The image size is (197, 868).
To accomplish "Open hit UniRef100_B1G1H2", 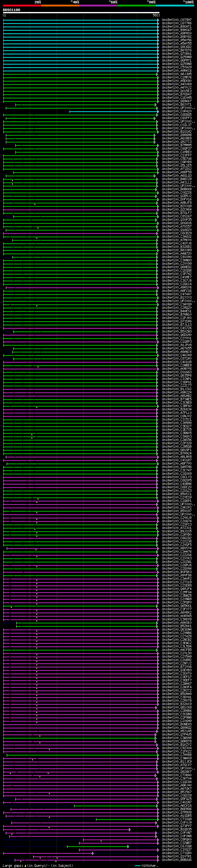I will (177, 132).
